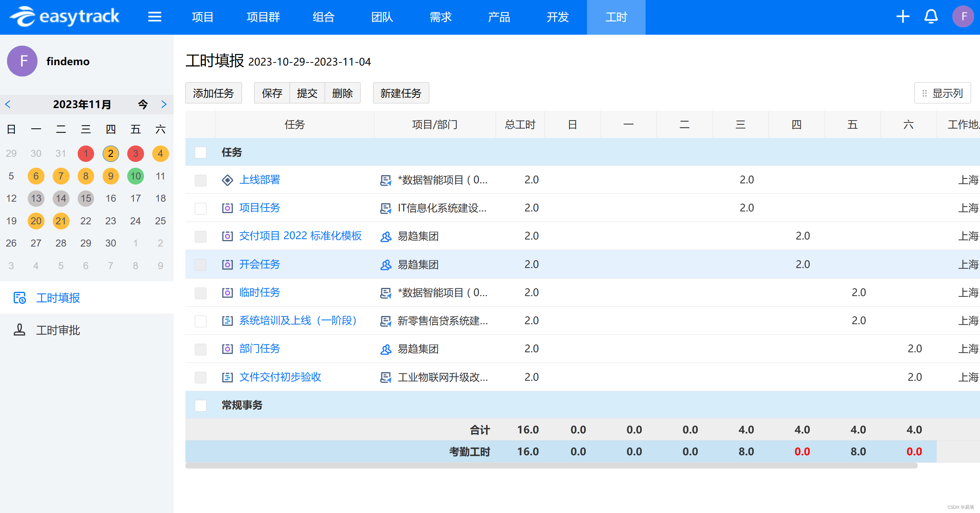Open the 项目群 navigation tab

click(263, 17)
